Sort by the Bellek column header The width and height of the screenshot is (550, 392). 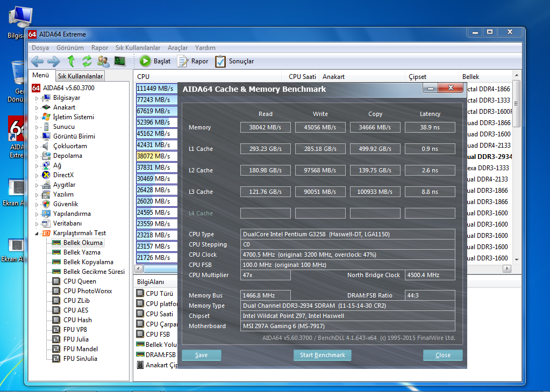pyautogui.click(x=486, y=76)
